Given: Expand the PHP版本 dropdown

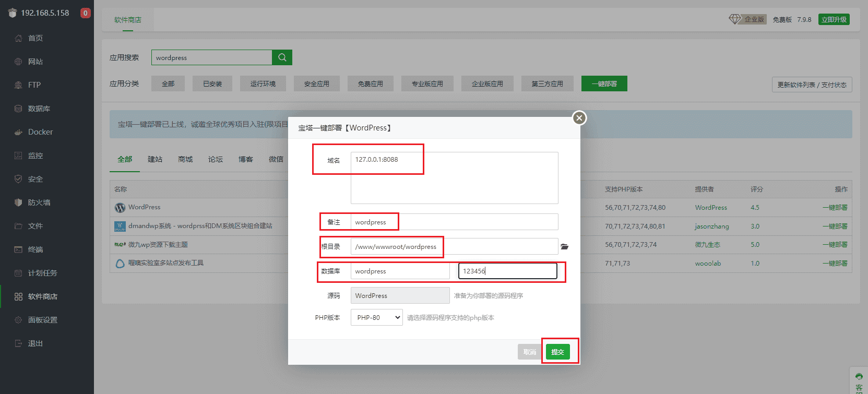Looking at the screenshot, I should [377, 317].
